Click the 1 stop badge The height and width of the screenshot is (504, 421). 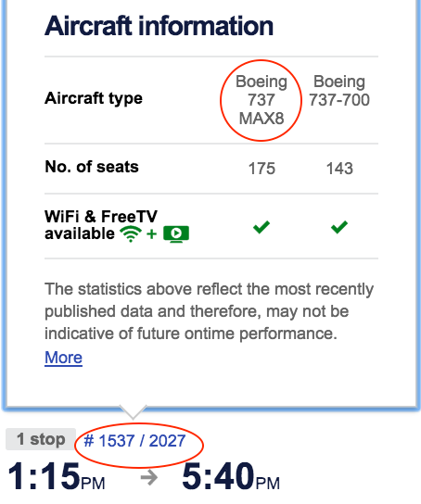[41, 439]
